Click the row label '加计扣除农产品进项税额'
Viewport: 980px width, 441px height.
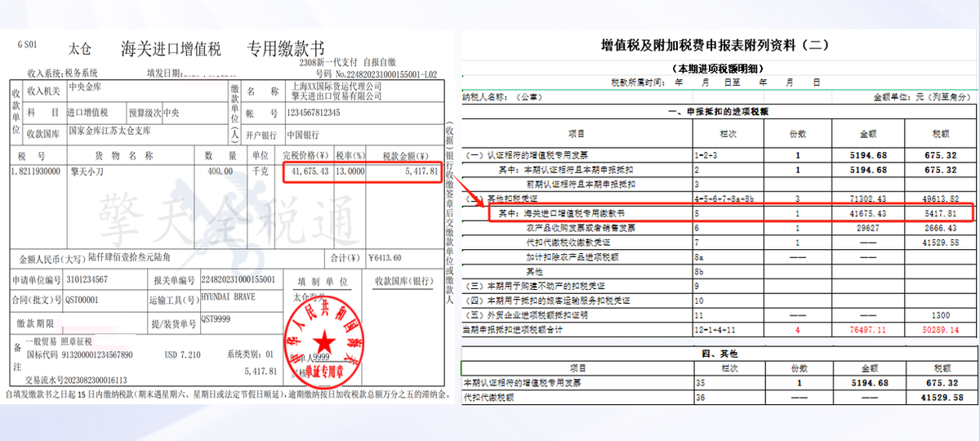tap(572, 256)
